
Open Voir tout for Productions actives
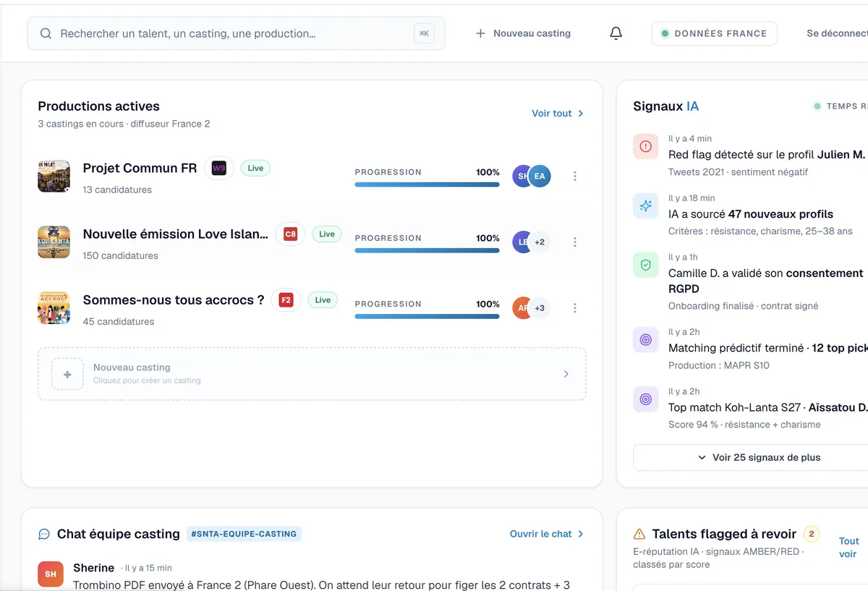pos(558,114)
